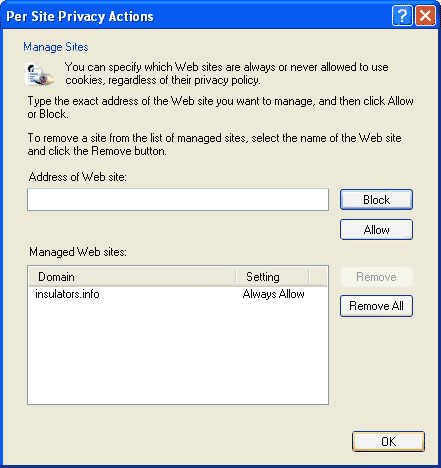Confirm the dialog with the OK button
Image resolution: width=441 pixels, height=468 pixels.
pos(388,442)
